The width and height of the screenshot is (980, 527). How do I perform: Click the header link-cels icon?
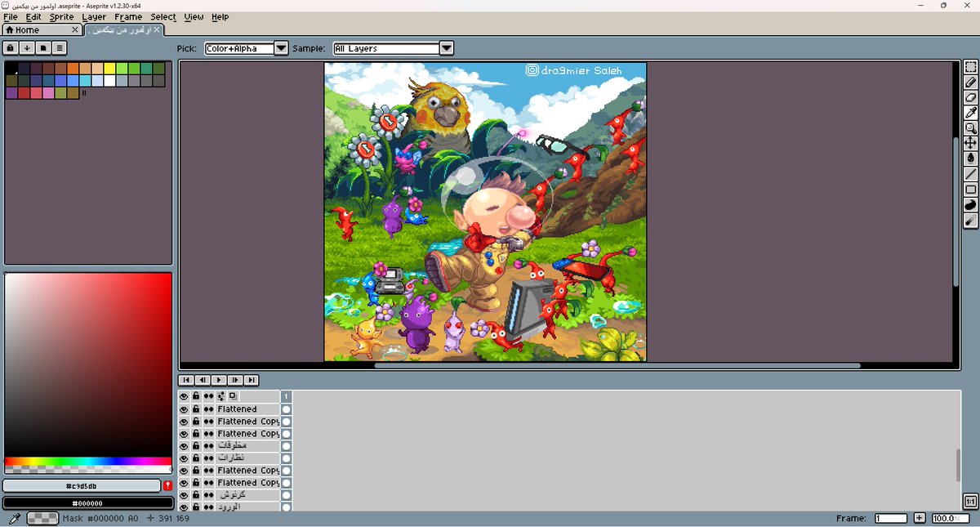click(220, 395)
